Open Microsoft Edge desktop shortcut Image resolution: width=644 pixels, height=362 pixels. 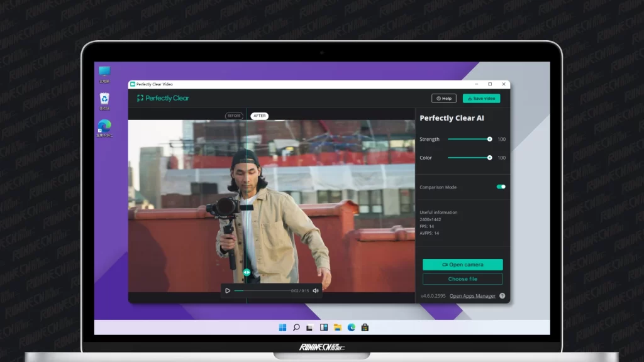click(104, 126)
